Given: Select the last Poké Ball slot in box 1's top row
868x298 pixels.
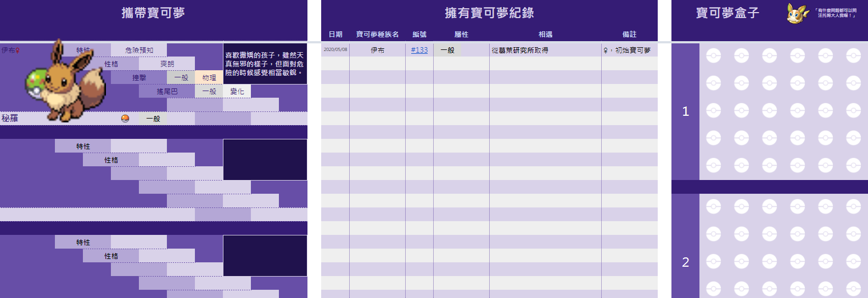Looking at the screenshot, I should click(853, 55).
